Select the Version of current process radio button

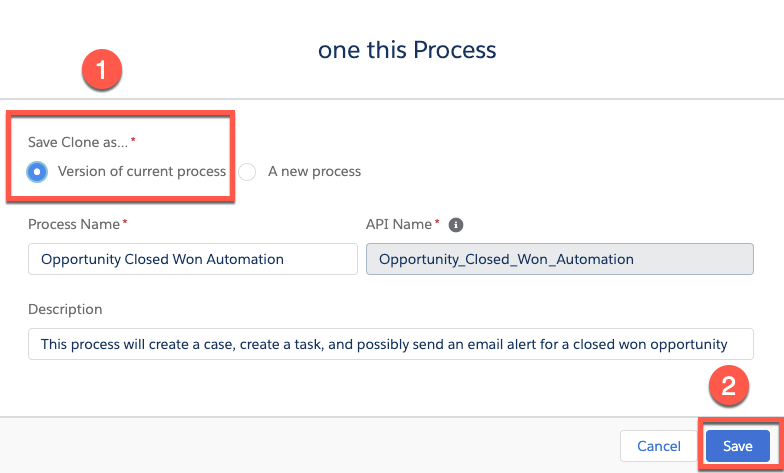pyautogui.click(x=37, y=172)
